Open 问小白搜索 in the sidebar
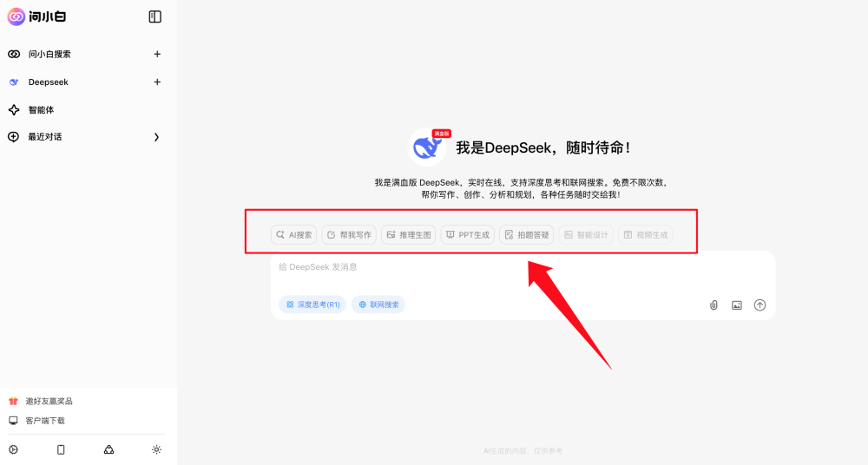The height and width of the screenshot is (465, 868). [49, 55]
